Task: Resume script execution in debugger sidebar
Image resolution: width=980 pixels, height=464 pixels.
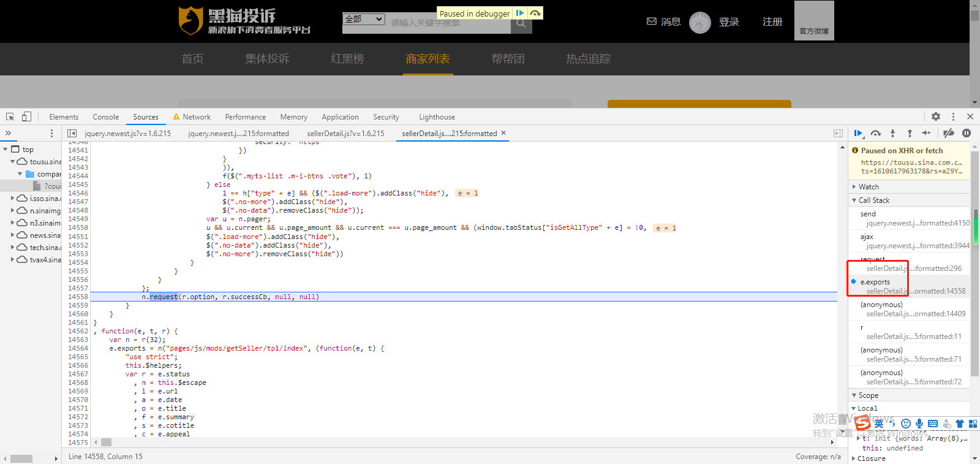Action: click(858, 133)
